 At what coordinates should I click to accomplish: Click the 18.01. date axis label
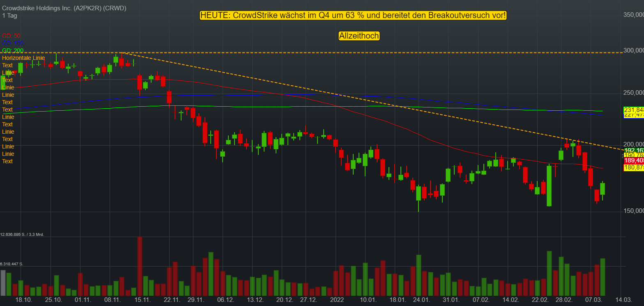(398, 300)
